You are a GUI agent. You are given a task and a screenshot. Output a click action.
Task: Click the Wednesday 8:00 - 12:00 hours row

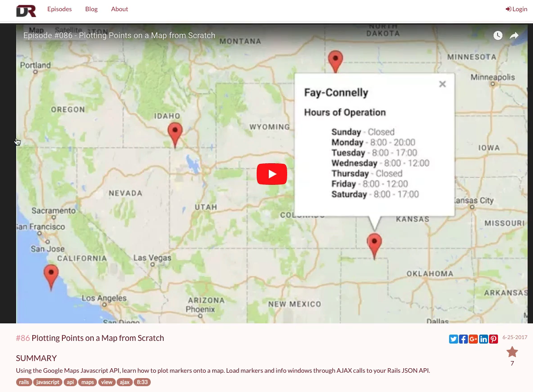point(380,163)
